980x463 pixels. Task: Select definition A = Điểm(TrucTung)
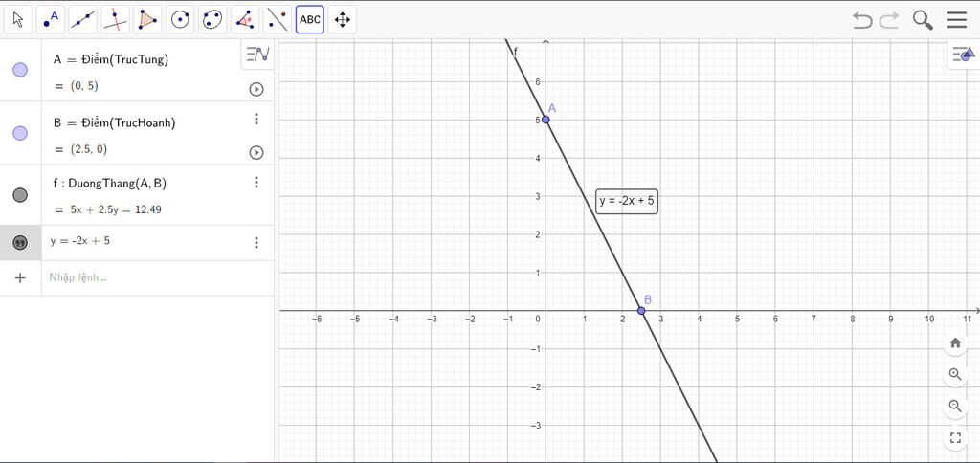(111, 59)
